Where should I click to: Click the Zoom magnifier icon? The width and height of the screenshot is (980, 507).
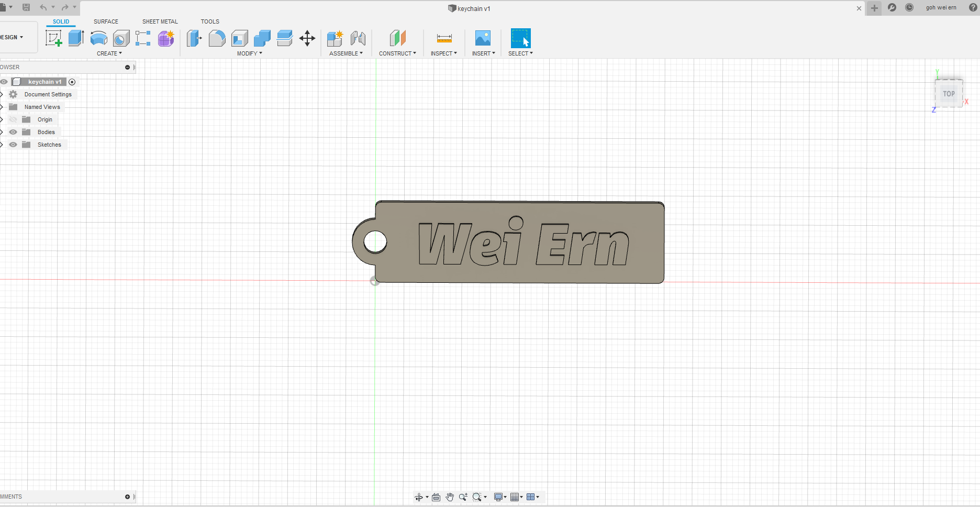coord(463,497)
